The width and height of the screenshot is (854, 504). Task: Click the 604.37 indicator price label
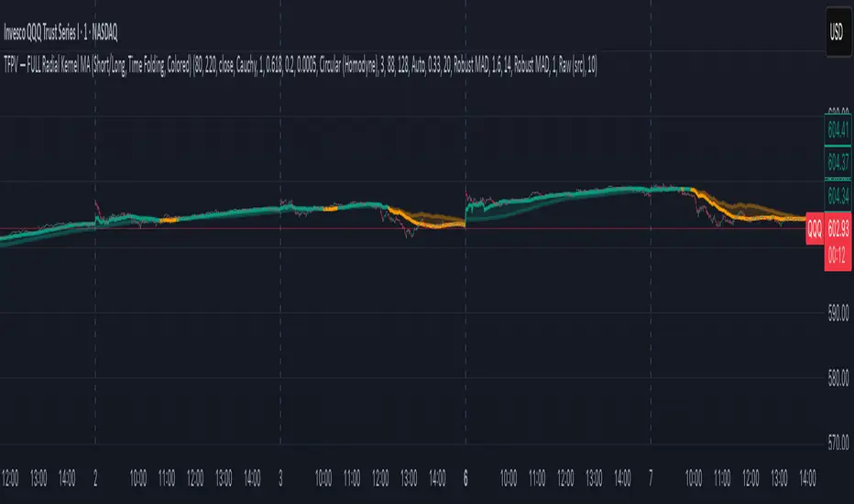pyautogui.click(x=838, y=162)
